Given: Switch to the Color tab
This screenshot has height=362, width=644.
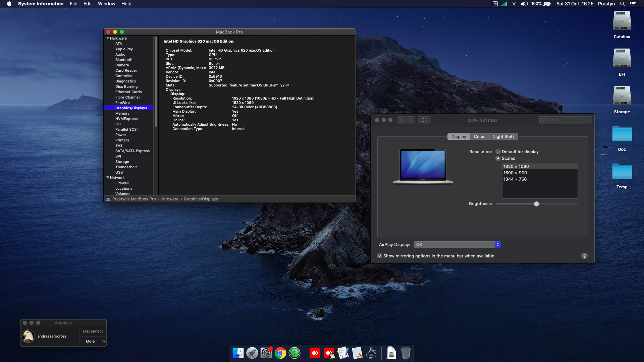Looking at the screenshot, I should (x=479, y=136).
